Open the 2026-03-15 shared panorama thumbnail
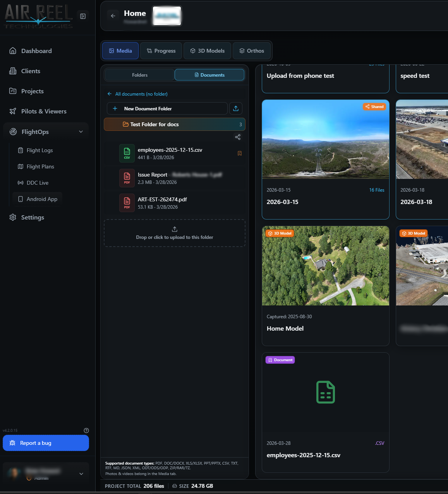This screenshot has height=494, width=448. coord(326,139)
